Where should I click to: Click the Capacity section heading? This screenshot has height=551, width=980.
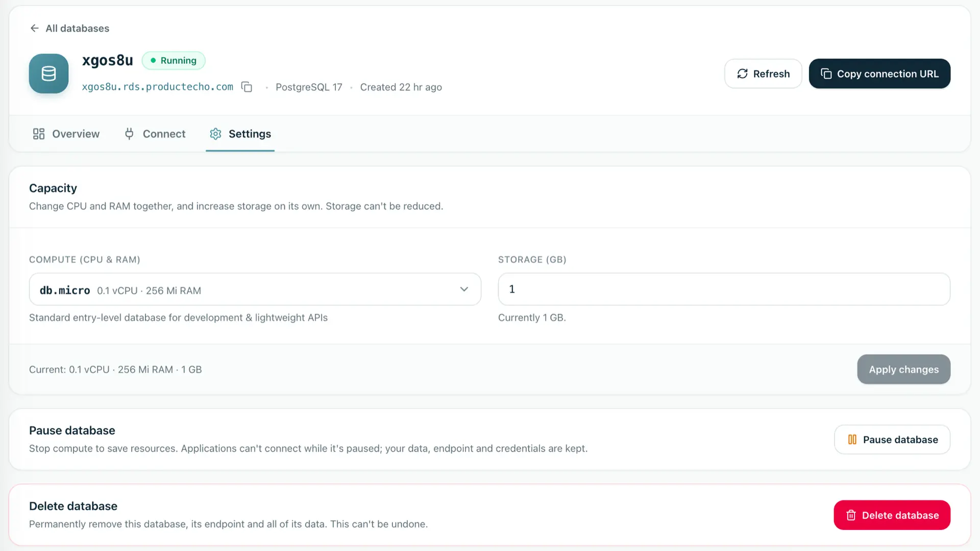pos(53,188)
